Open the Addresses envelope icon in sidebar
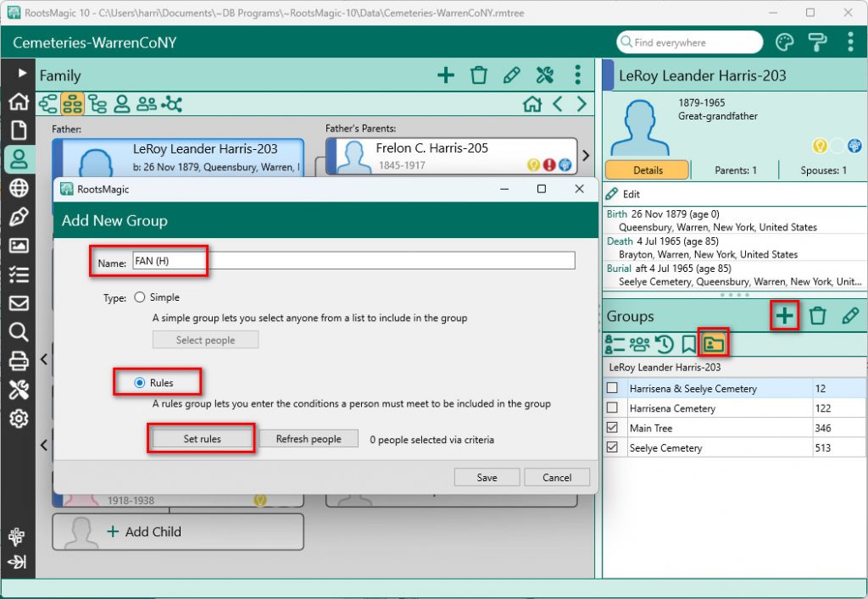Viewport: 868px width, 599px height. tap(19, 303)
